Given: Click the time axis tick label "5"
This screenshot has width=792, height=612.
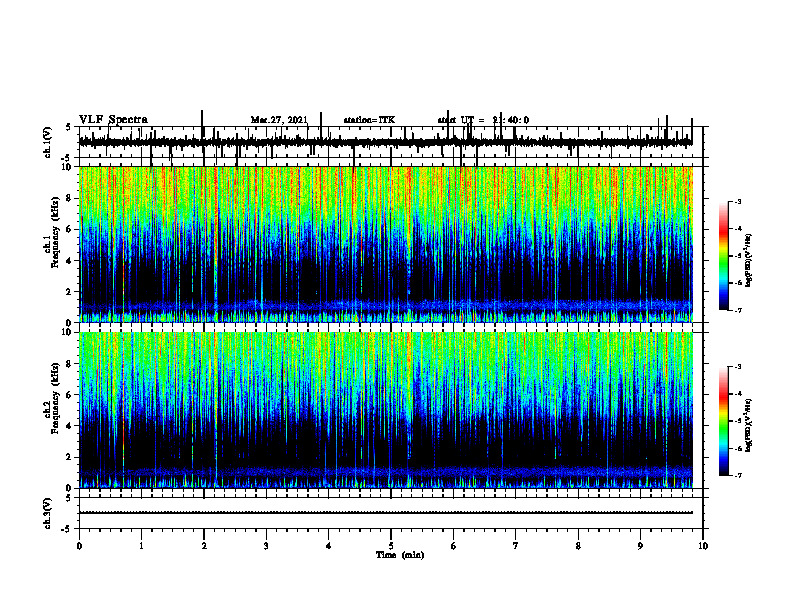Looking at the screenshot, I should click(x=391, y=546).
